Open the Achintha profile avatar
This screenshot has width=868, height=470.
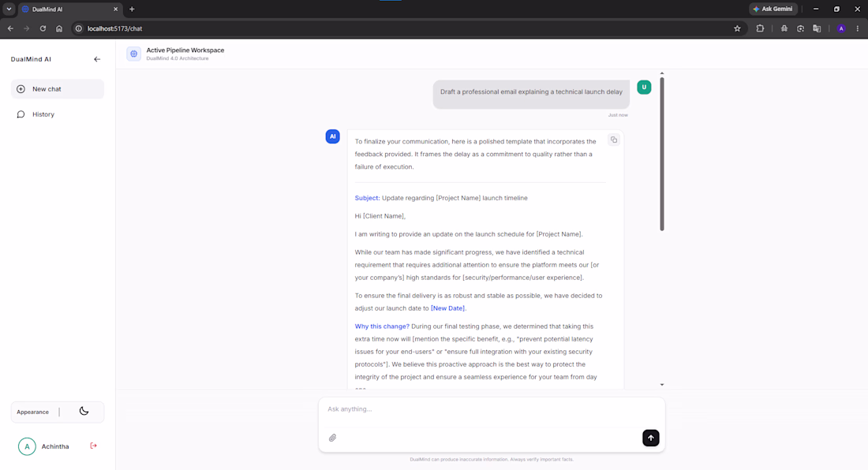27,446
